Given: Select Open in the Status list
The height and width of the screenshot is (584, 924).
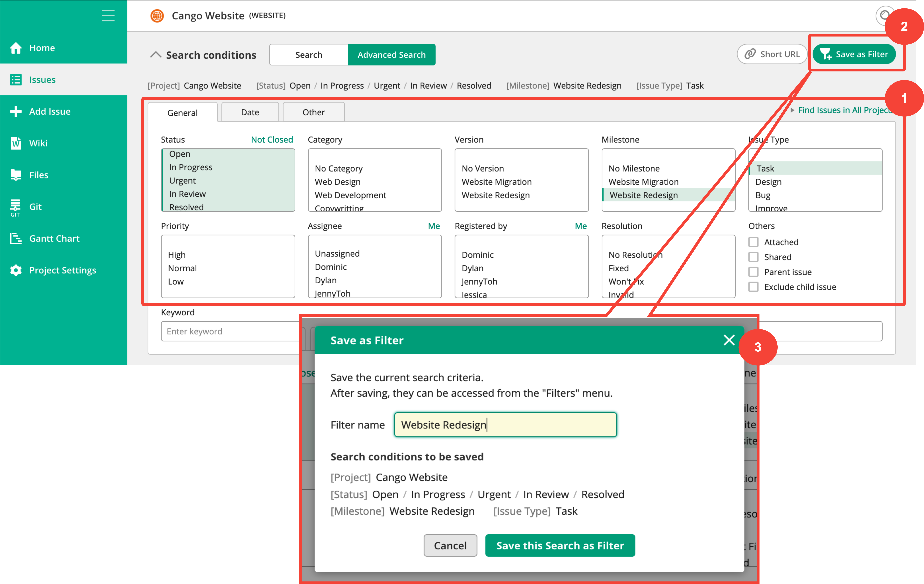Looking at the screenshot, I should (229, 154).
